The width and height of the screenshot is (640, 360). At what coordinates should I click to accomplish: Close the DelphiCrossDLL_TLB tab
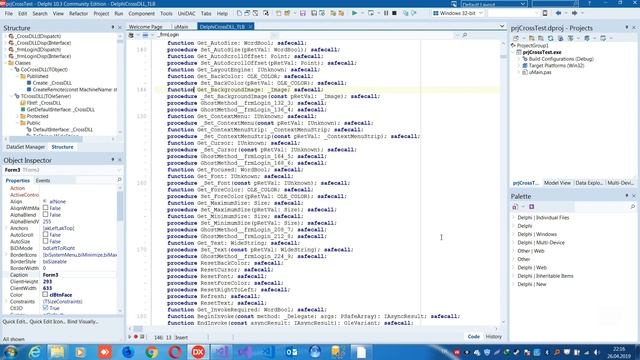pyautogui.click(x=250, y=27)
